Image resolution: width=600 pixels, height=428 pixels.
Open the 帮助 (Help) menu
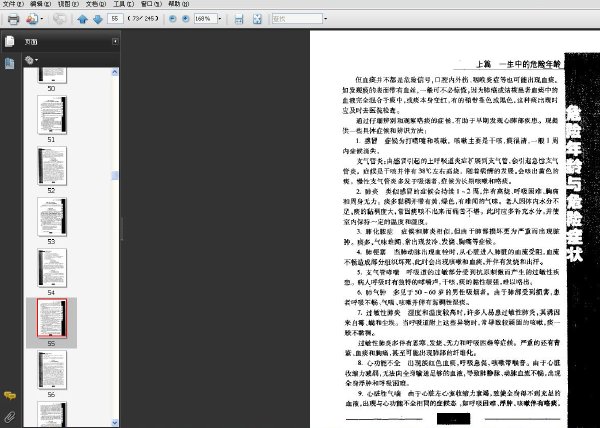tap(179, 4)
